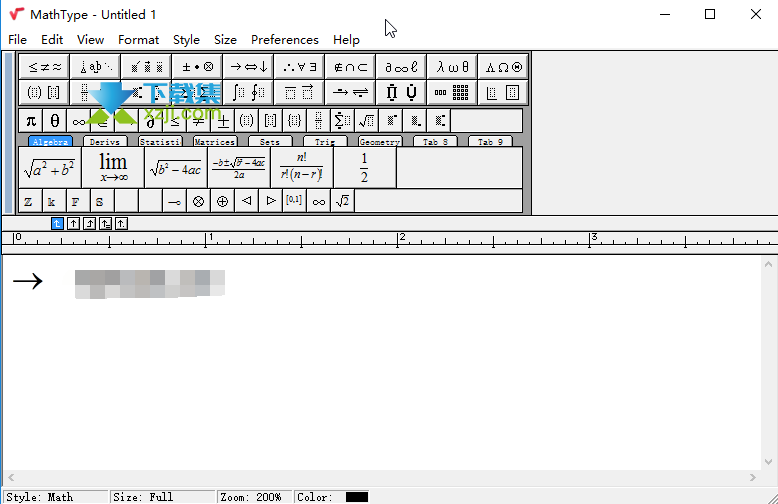
Task: Open the integral templates palette
Action: (x=249, y=92)
